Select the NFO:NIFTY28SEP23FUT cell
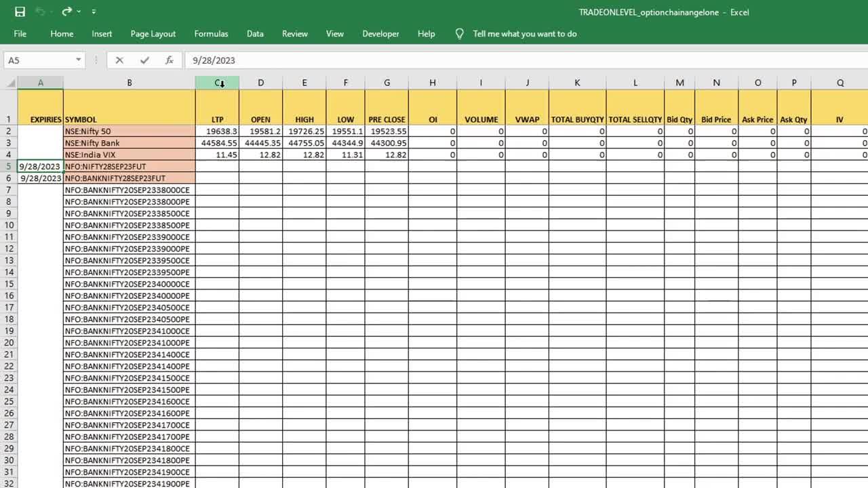 click(129, 166)
